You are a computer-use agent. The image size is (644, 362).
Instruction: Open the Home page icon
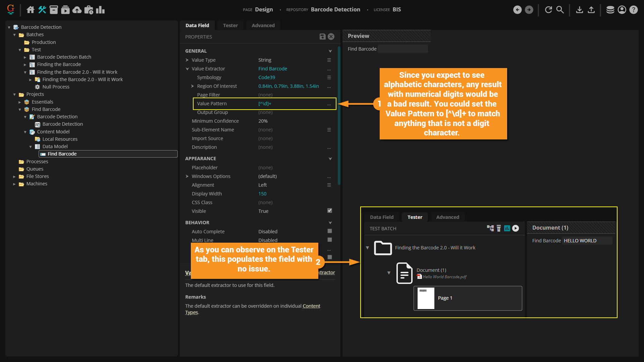pos(31,10)
